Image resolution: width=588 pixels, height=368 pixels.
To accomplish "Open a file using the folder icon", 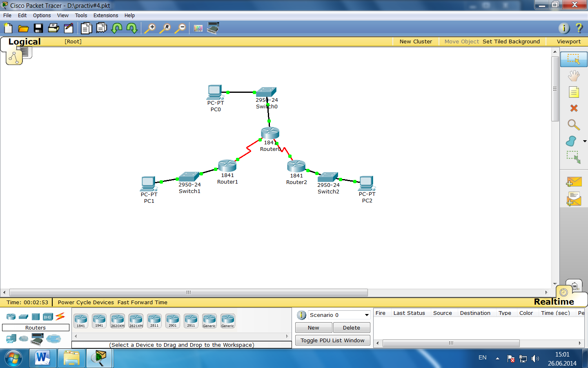I will [23, 28].
